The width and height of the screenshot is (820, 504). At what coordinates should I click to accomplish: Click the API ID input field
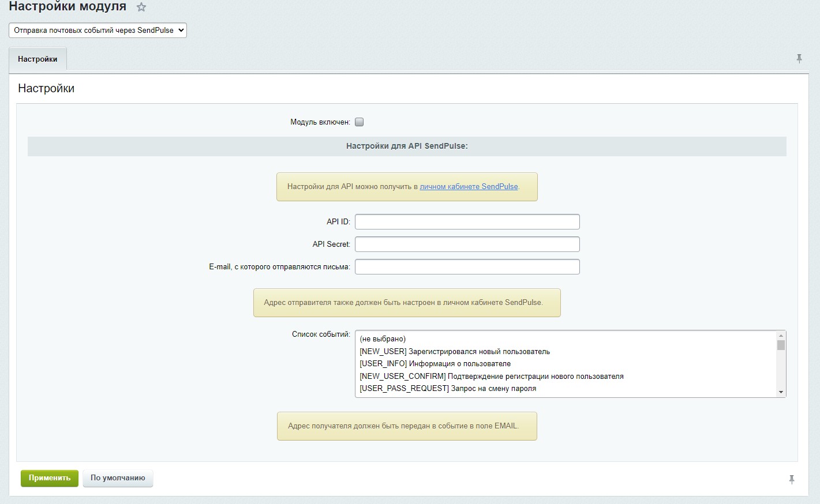pyautogui.click(x=467, y=222)
